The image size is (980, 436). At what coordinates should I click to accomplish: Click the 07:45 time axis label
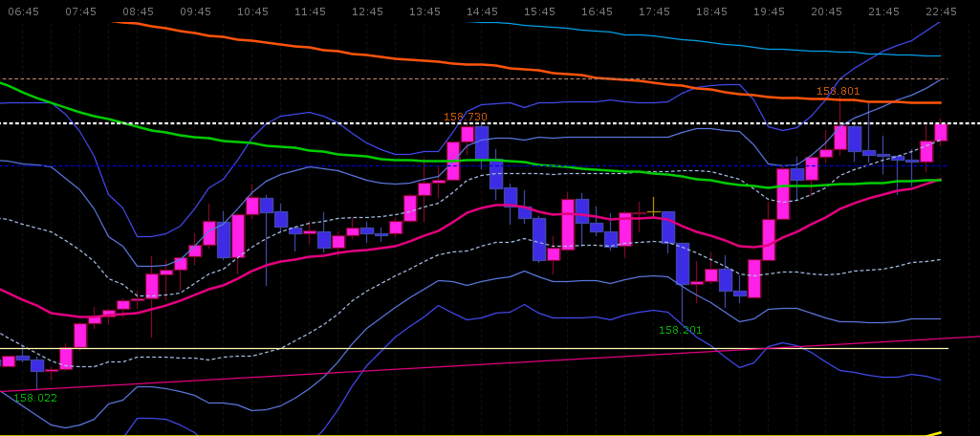pyautogui.click(x=80, y=11)
